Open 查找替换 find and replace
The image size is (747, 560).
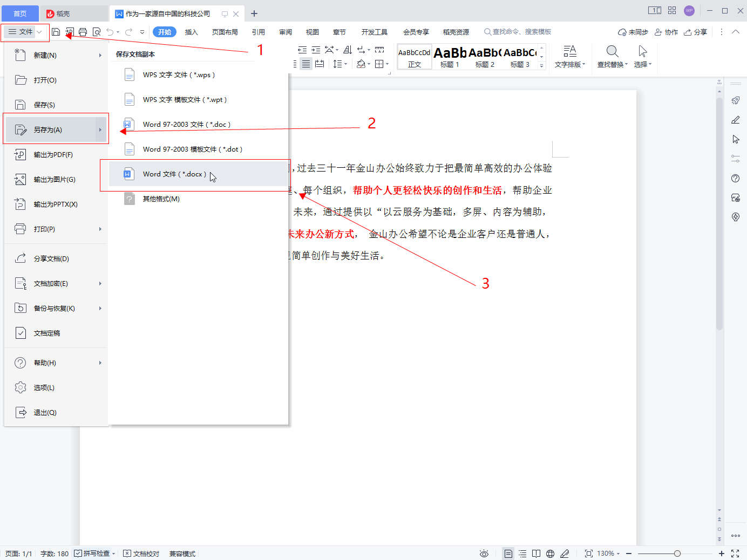(x=612, y=57)
